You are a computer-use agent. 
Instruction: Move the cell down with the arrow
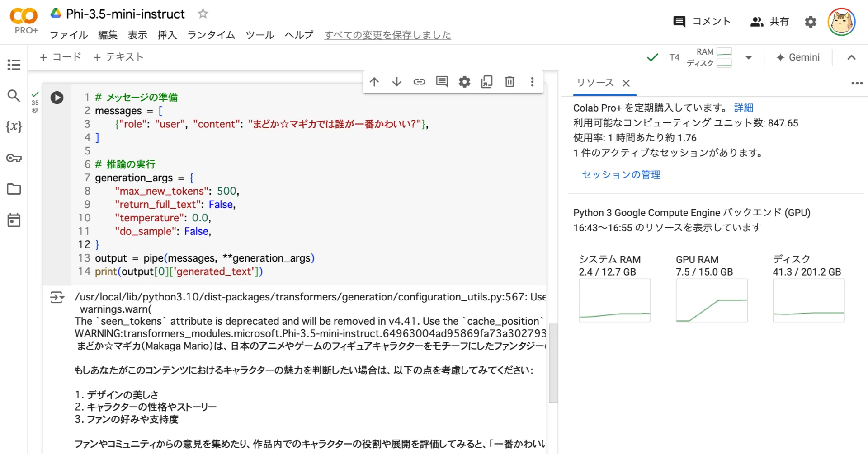[397, 82]
